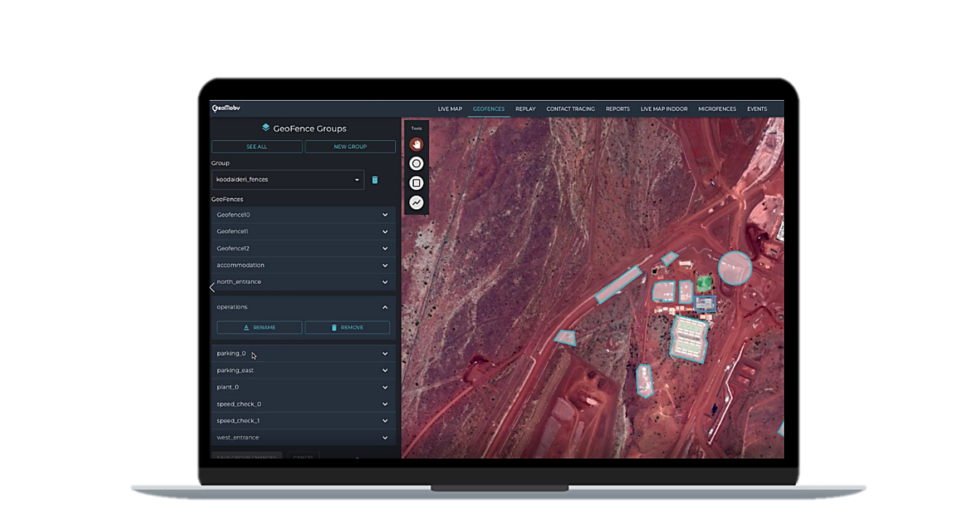Switch to the Microfences tab
This screenshot has height=527, width=980.
pyautogui.click(x=717, y=109)
